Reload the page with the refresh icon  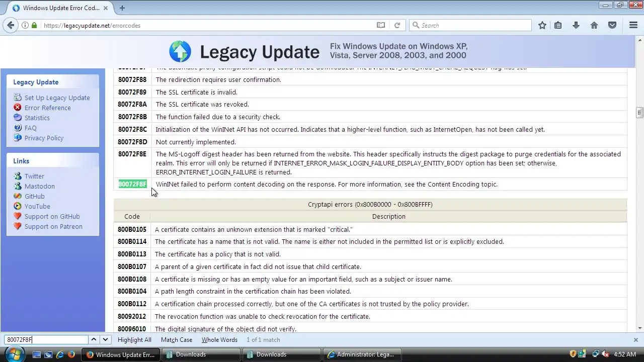click(x=397, y=25)
